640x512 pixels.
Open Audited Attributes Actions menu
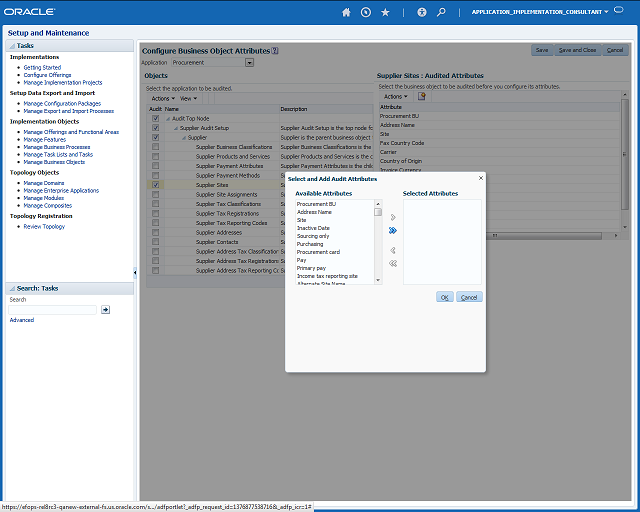(x=396, y=96)
